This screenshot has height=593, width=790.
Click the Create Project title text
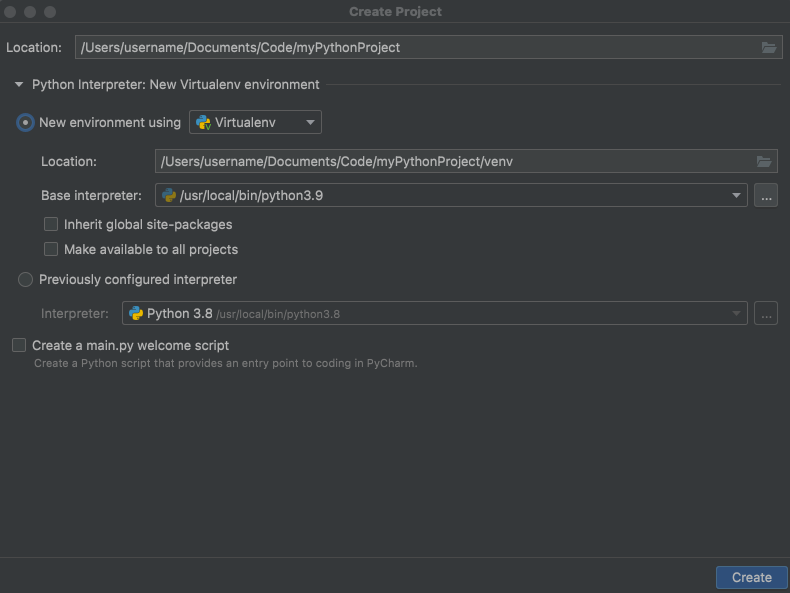395,12
